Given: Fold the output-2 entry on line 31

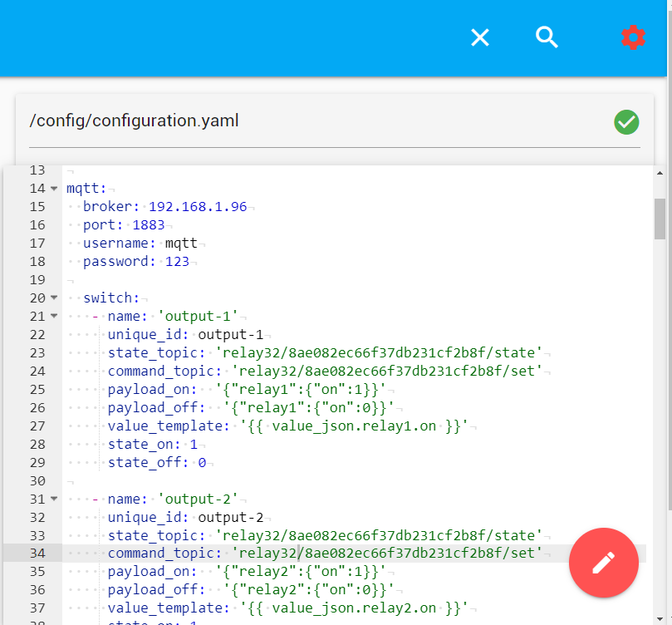Looking at the screenshot, I should (x=54, y=500).
